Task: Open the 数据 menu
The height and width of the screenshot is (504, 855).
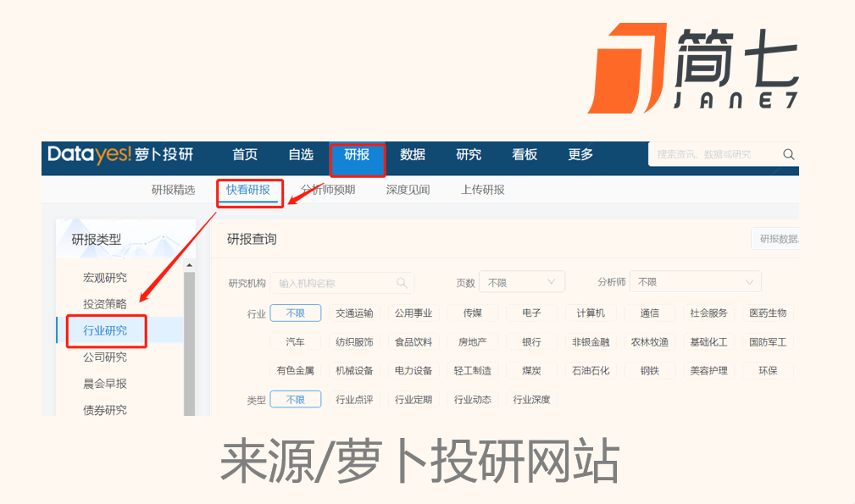Action: coord(413,155)
